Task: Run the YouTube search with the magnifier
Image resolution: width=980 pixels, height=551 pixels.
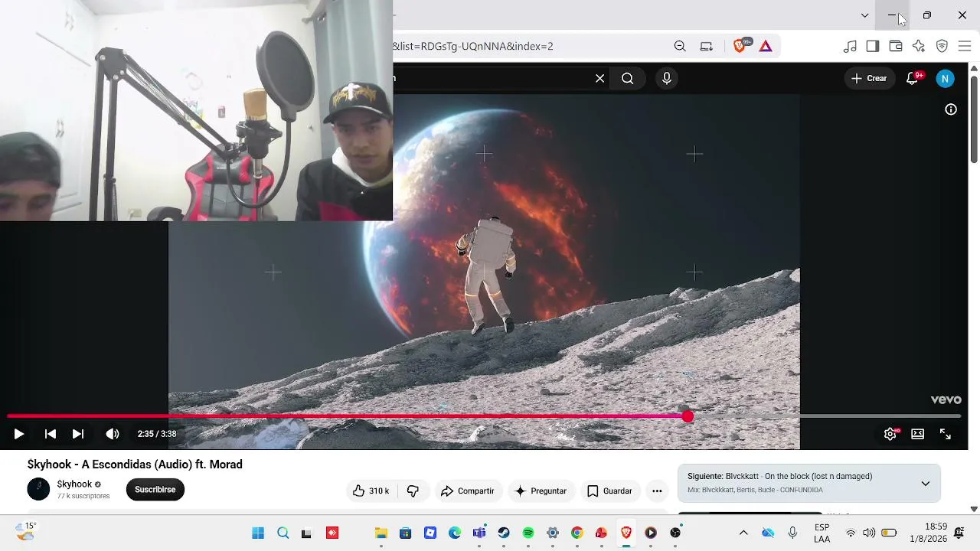Action: (628, 78)
